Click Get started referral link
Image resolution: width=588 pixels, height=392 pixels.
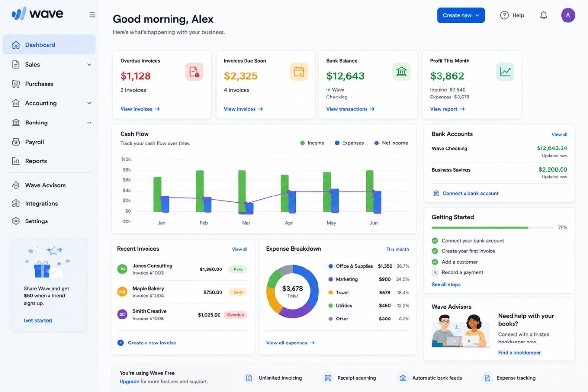click(38, 320)
